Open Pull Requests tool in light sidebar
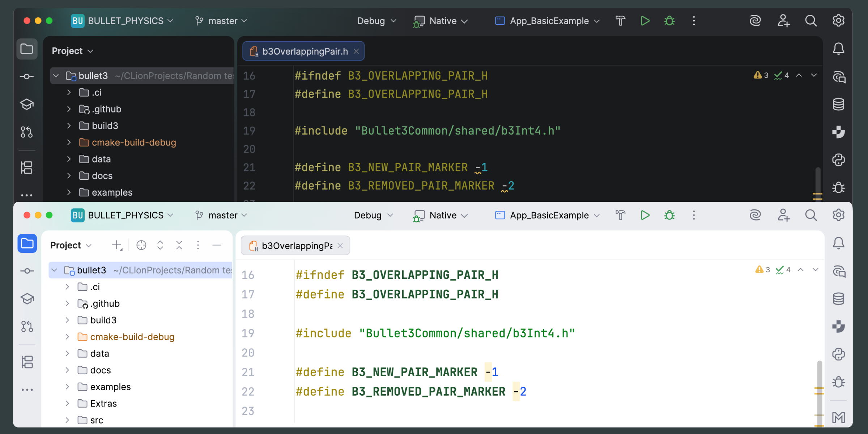868x434 pixels. (27, 326)
